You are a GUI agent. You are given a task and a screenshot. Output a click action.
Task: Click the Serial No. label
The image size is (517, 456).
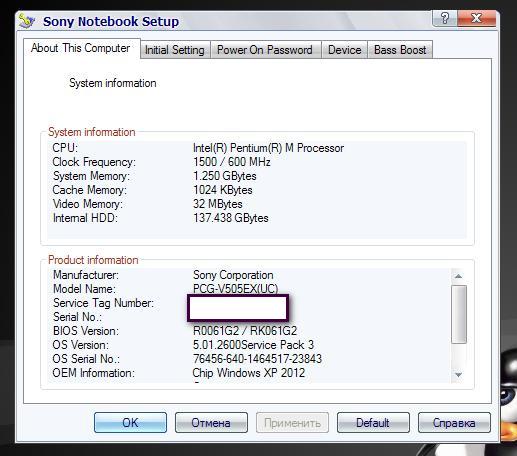77,317
